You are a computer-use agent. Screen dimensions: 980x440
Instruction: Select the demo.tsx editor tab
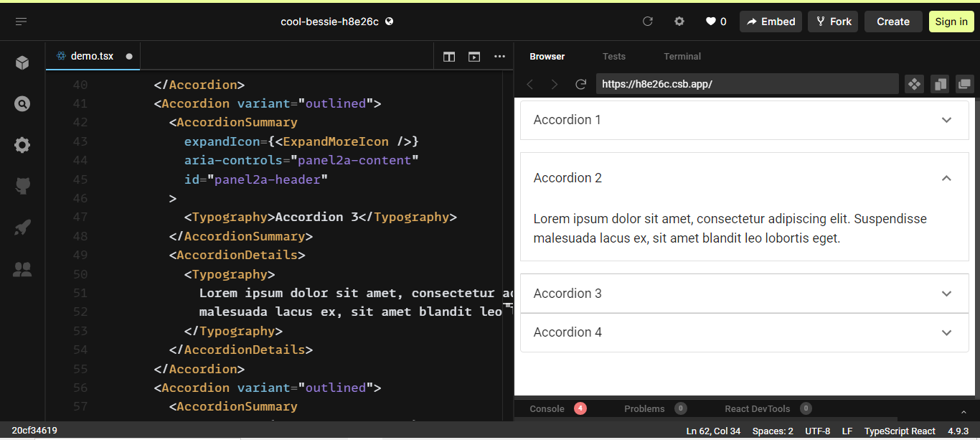click(x=93, y=56)
